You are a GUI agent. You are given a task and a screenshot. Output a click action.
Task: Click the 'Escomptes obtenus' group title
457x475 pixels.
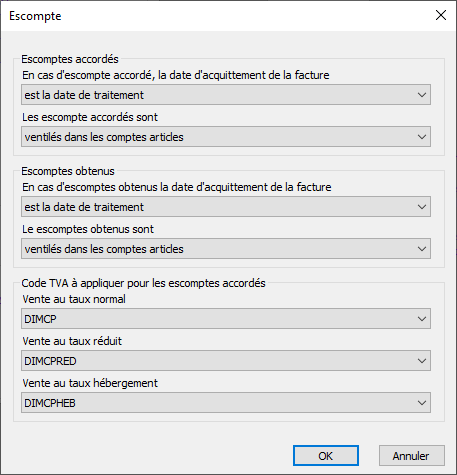pyautogui.click(x=68, y=171)
